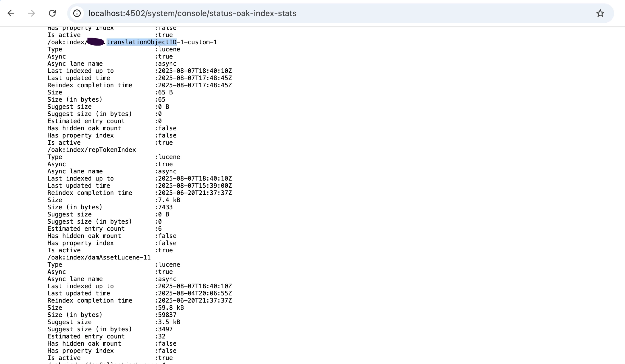625x364 pixels.
Task: Click the 59.8 kB size value
Action: click(x=171, y=308)
